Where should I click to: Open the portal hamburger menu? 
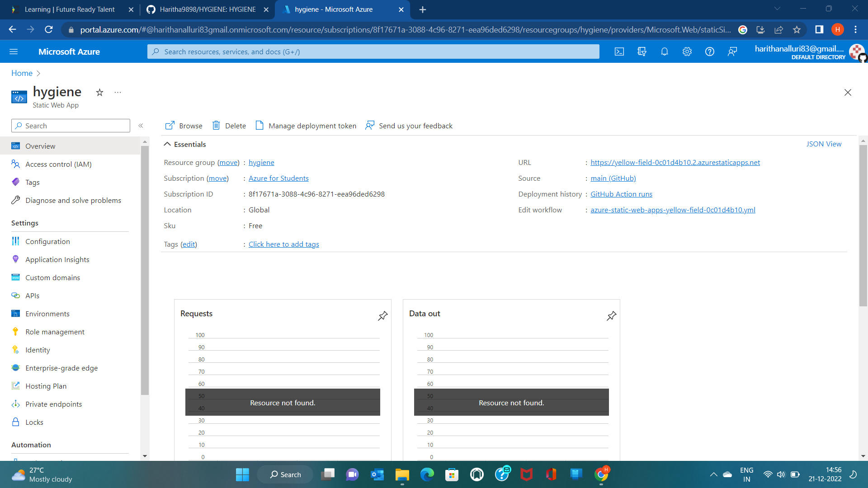pyautogui.click(x=14, y=52)
